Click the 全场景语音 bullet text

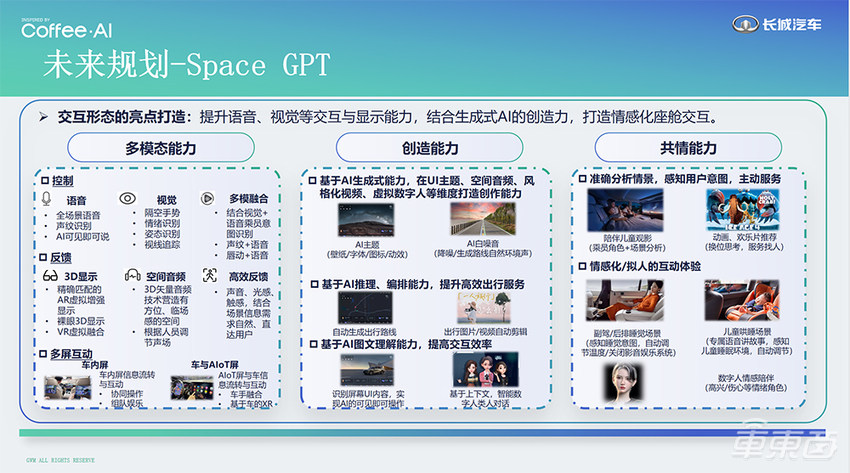pos(78,215)
